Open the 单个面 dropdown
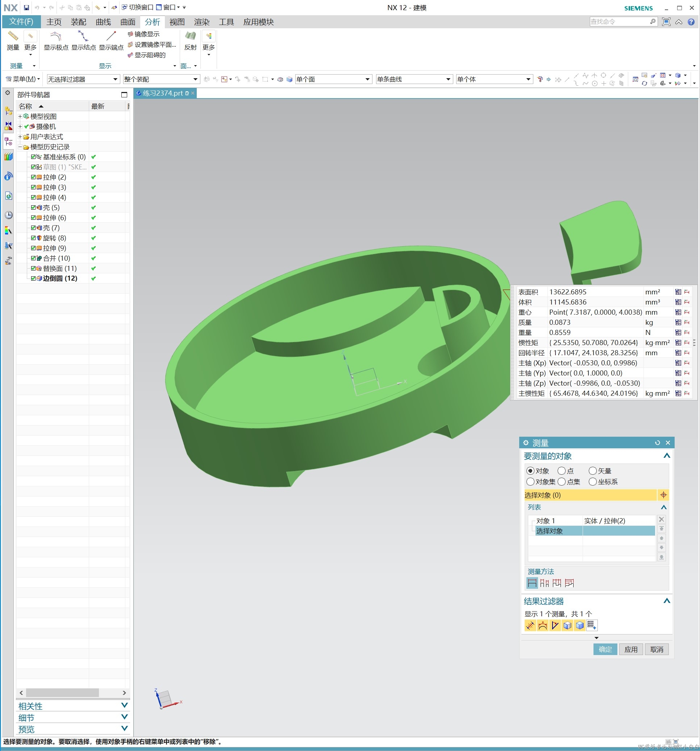 tap(333, 79)
